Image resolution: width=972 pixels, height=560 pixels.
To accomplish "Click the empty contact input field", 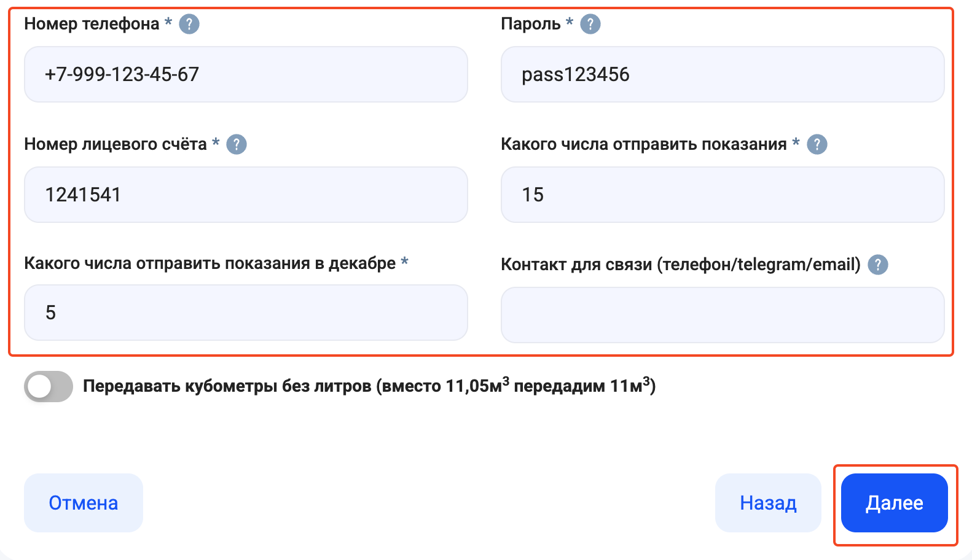I will coord(723,315).
